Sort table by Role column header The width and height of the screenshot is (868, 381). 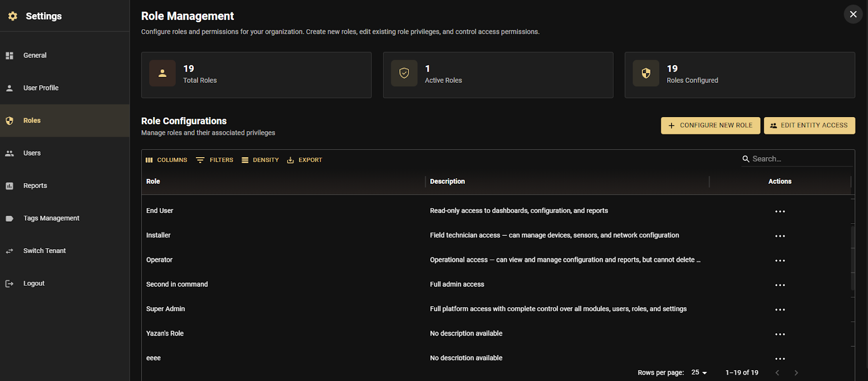coord(153,182)
